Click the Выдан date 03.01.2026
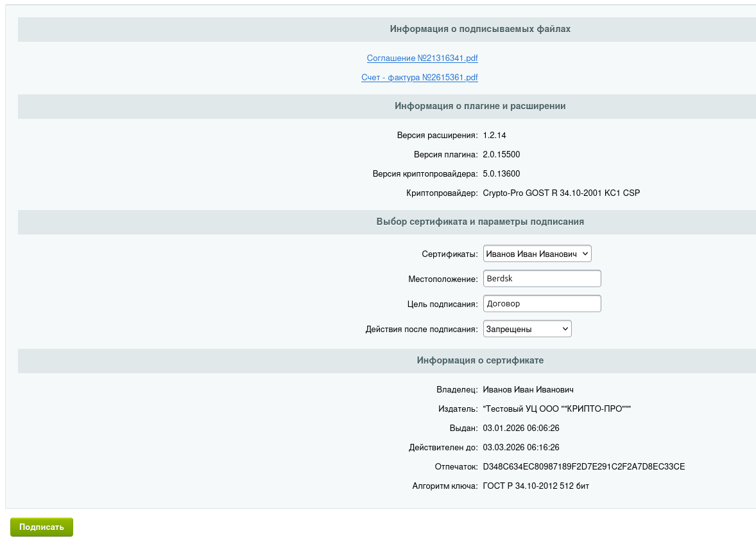This screenshot has height=546, width=756. (x=521, y=428)
